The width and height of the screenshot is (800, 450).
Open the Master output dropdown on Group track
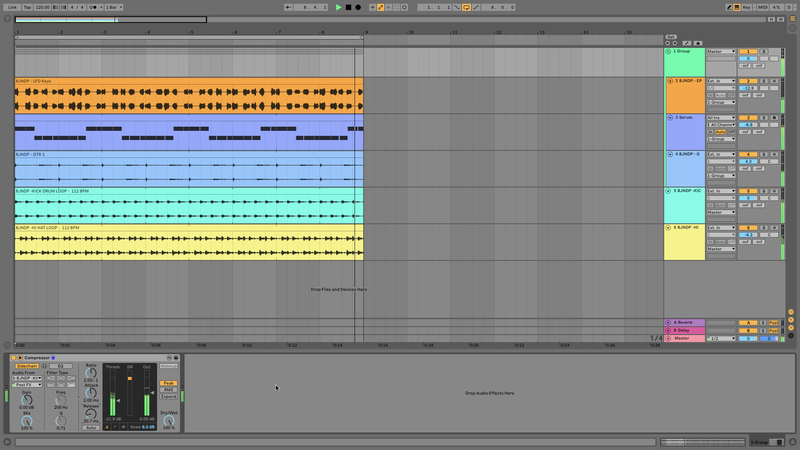[721, 51]
